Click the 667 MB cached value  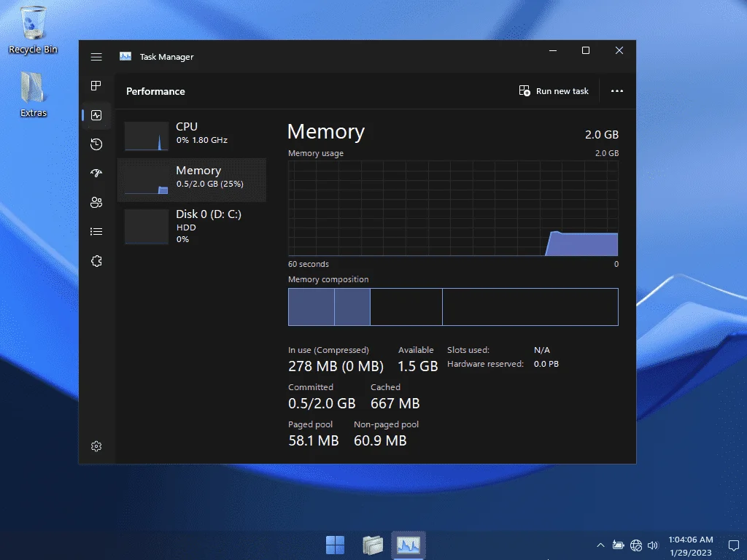click(395, 403)
